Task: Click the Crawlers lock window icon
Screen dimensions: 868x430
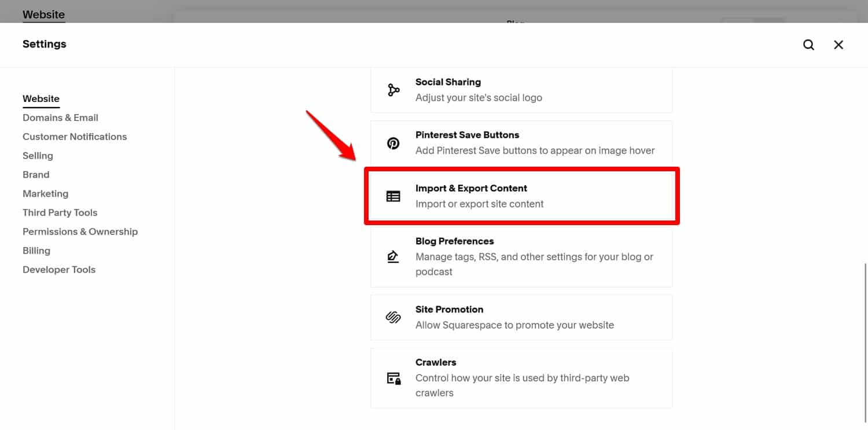Action: click(393, 378)
